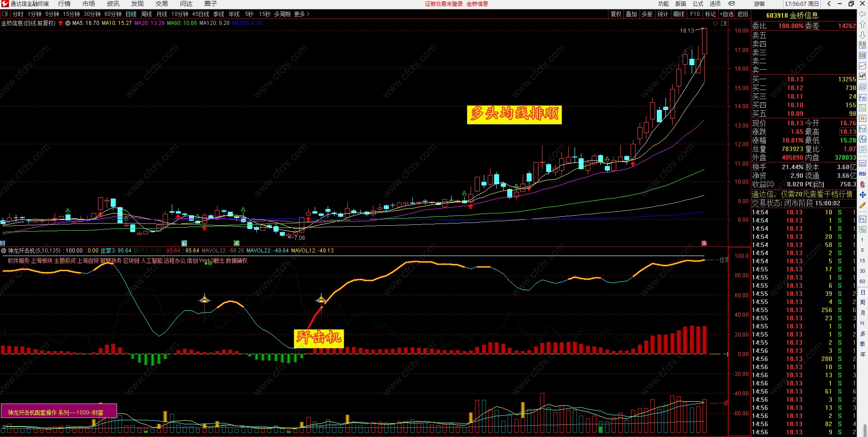Click the up arrow icon in right sidebar

[x=863, y=24]
